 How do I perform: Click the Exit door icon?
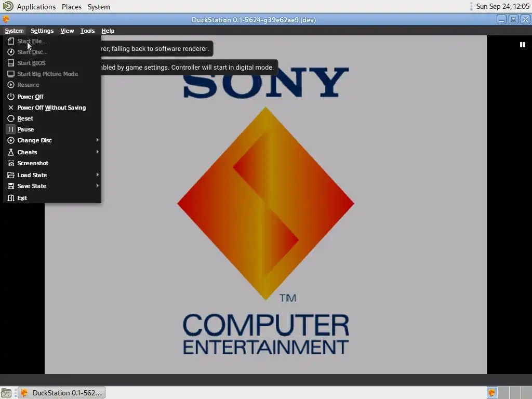coord(11,198)
